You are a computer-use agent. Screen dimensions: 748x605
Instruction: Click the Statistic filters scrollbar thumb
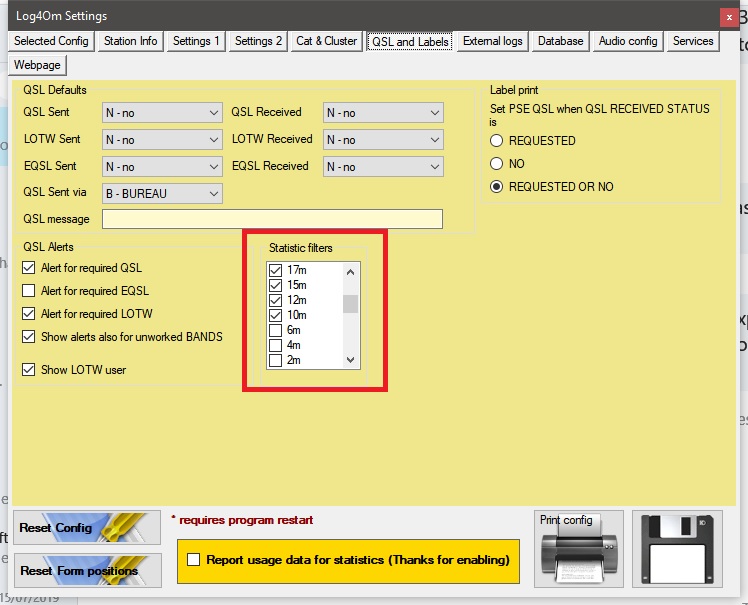tap(351, 304)
